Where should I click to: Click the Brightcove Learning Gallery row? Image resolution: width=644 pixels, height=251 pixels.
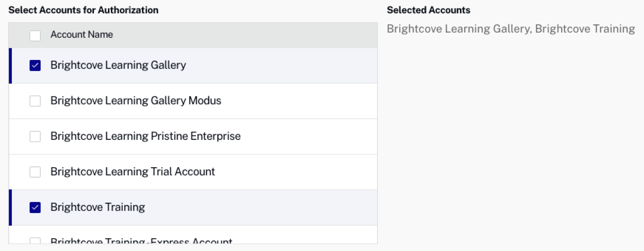193,65
